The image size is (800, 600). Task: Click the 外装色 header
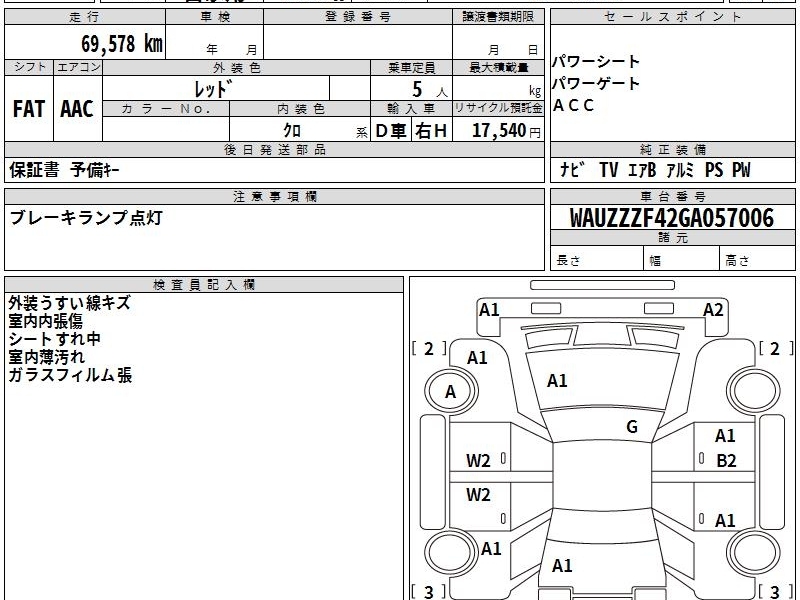tap(237, 68)
